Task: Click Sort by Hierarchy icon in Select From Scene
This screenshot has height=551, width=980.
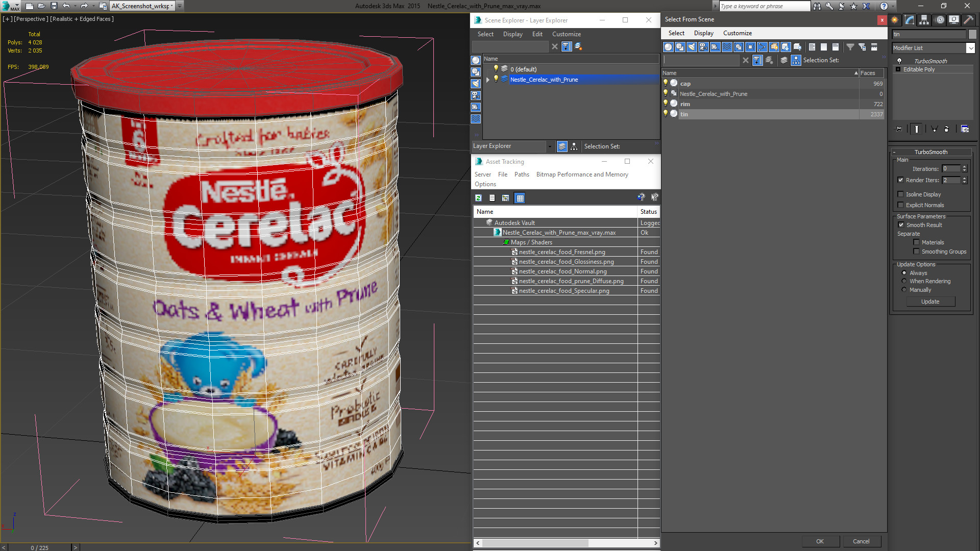Action: point(796,60)
